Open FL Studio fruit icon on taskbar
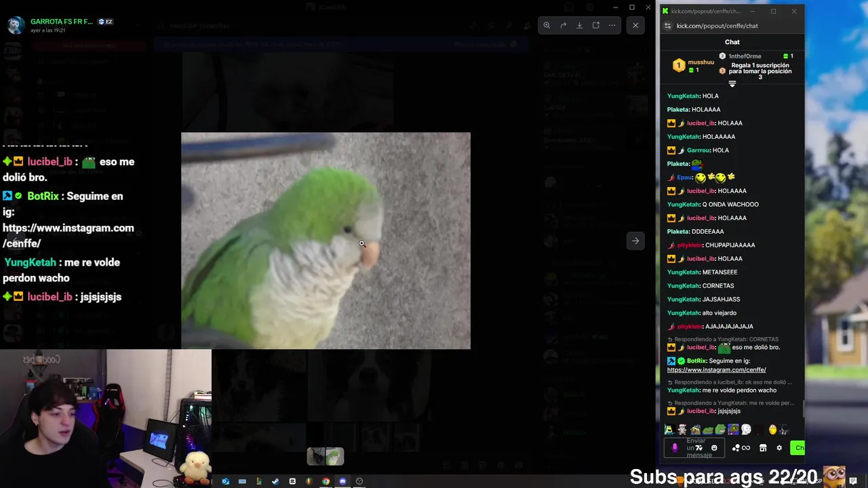Viewport: 868px width, 488px height. (x=309, y=481)
